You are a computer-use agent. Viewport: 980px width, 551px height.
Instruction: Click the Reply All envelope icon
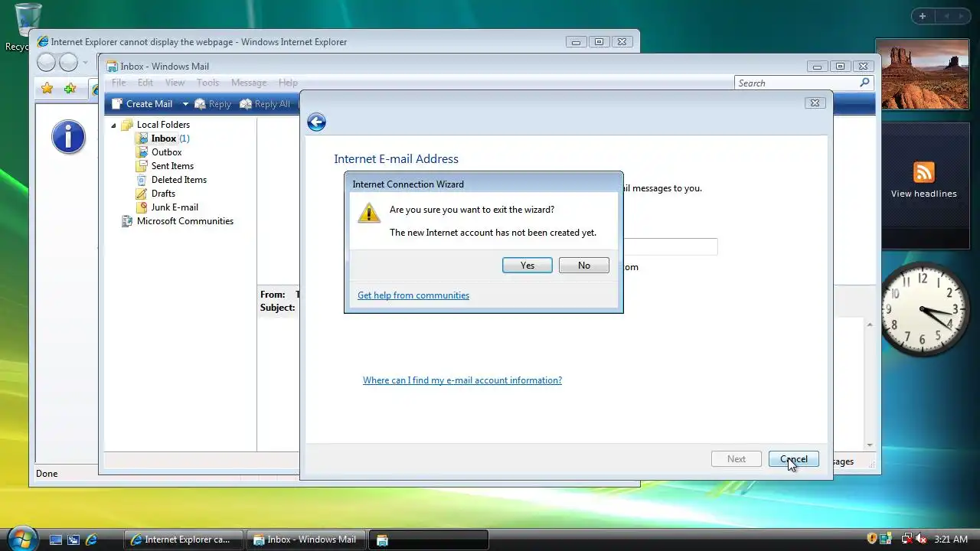(246, 104)
